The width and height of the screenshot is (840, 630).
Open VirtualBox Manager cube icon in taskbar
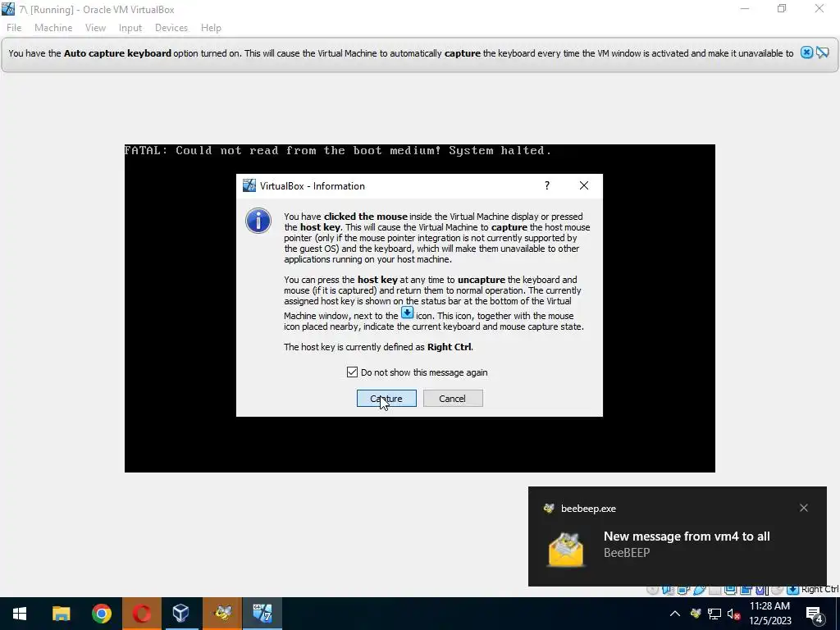[x=181, y=614]
